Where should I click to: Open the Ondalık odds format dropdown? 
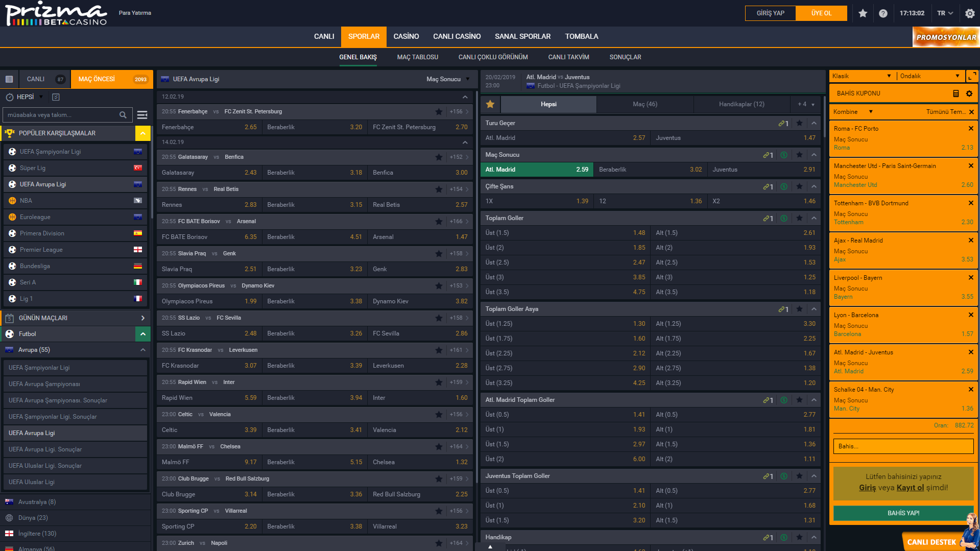[x=929, y=76]
